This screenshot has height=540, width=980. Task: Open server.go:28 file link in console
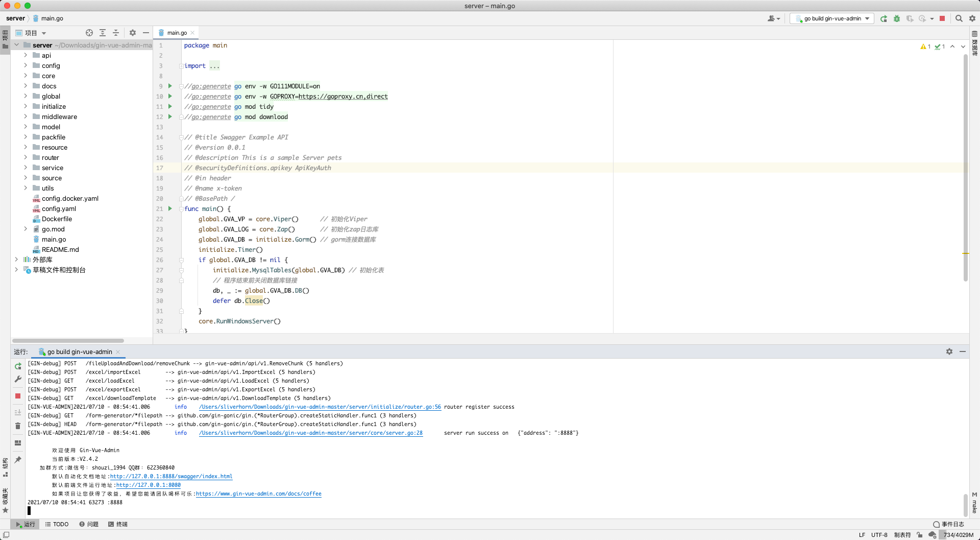click(311, 433)
